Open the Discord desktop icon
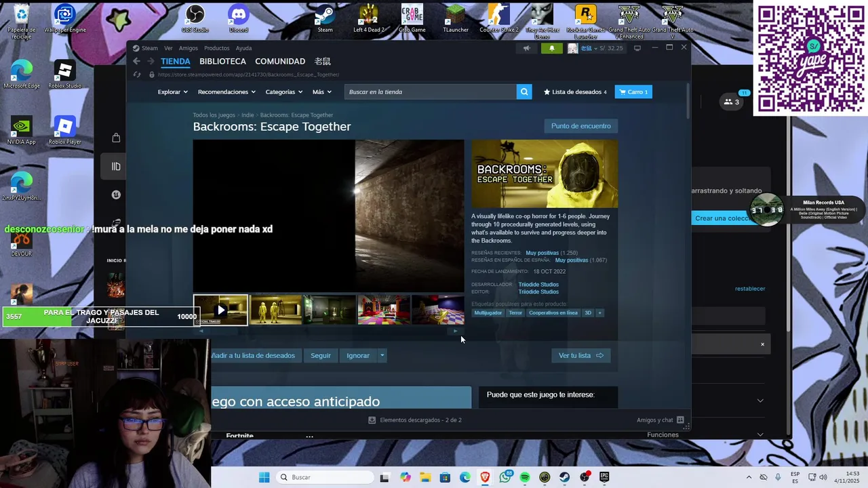868x488 pixels. pyautogui.click(x=239, y=19)
